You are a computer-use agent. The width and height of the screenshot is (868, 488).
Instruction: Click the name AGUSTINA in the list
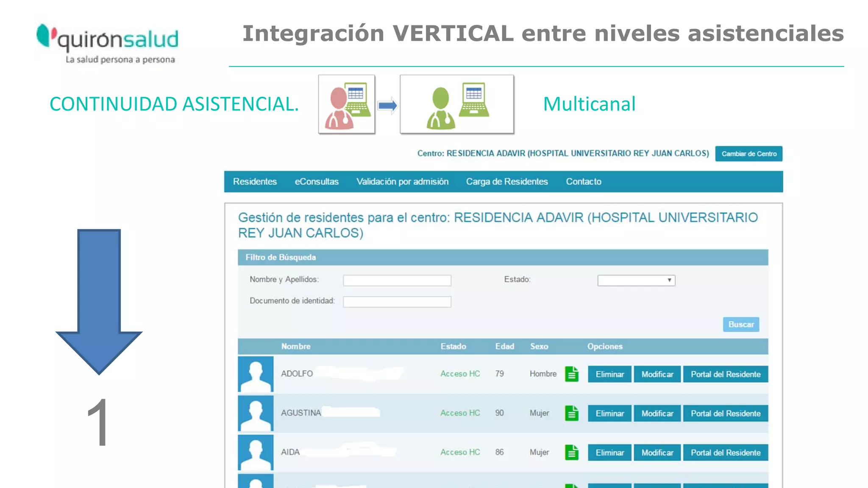pyautogui.click(x=301, y=413)
